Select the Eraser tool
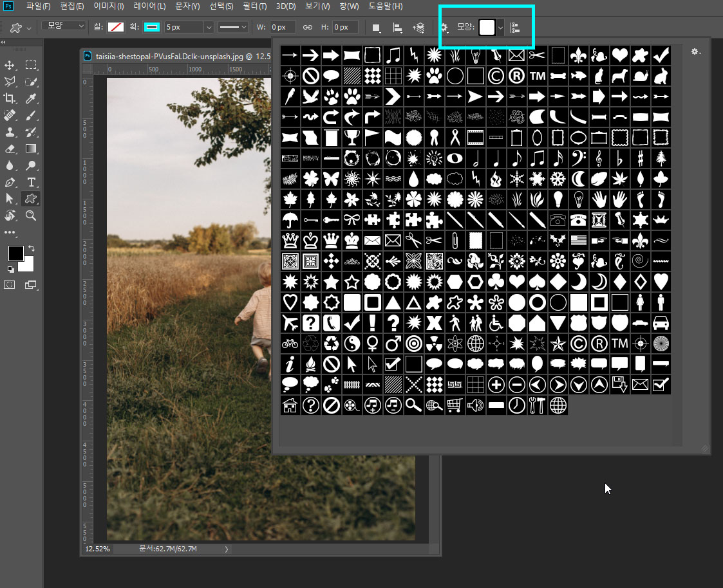Screen dimensions: 723x588 [10, 149]
